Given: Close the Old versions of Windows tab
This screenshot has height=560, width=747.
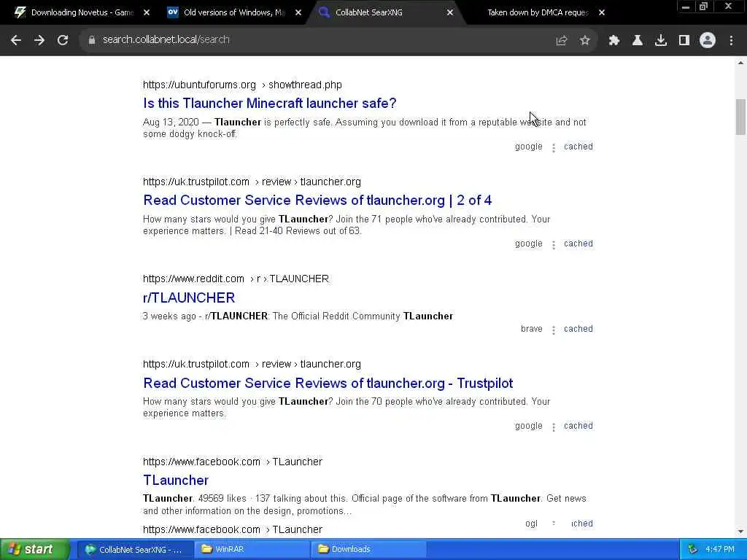Looking at the screenshot, I should pyautogui.click(x=298, y=12).
